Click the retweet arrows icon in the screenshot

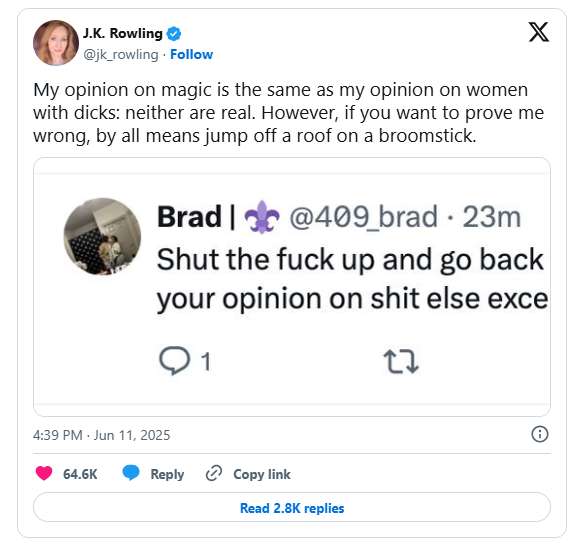[401, 362]
